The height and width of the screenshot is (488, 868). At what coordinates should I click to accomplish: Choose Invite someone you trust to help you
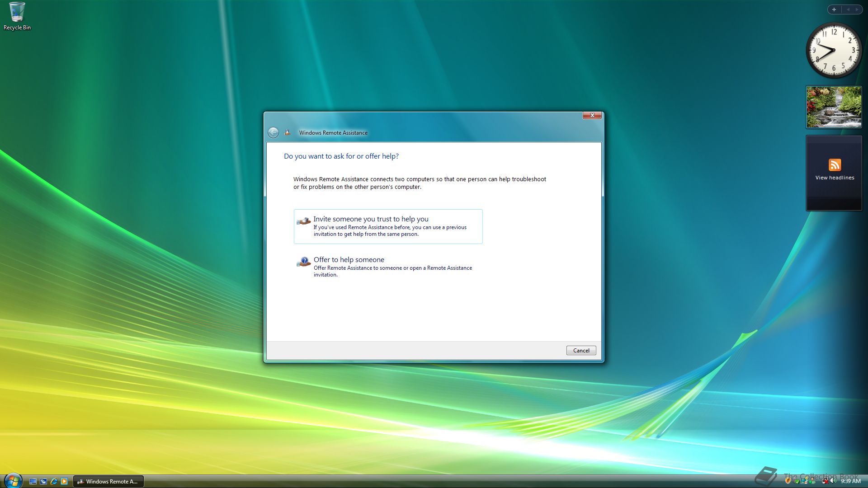coord(388,226)
